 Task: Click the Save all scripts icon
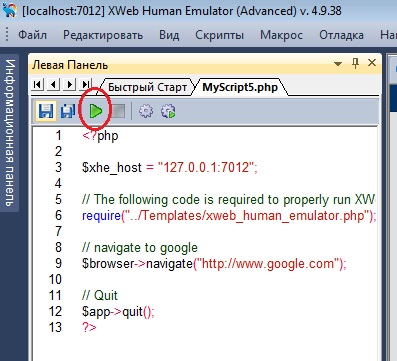click(x=68, y=111)
